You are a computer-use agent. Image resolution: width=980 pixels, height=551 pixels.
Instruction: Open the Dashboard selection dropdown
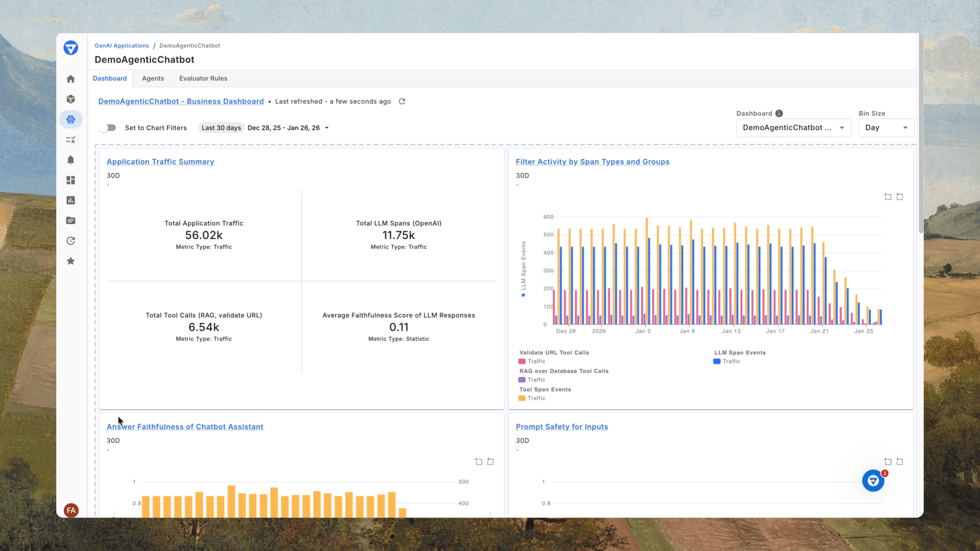tap(794, 128)
